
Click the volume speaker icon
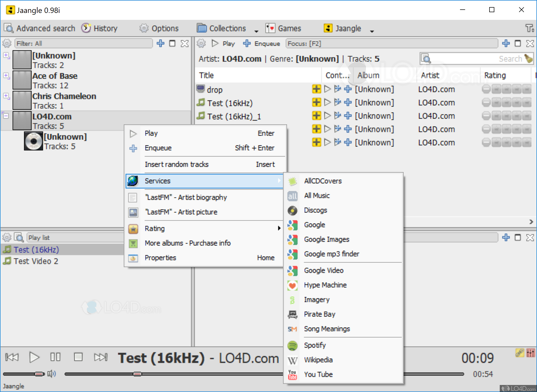coord(52,374)
